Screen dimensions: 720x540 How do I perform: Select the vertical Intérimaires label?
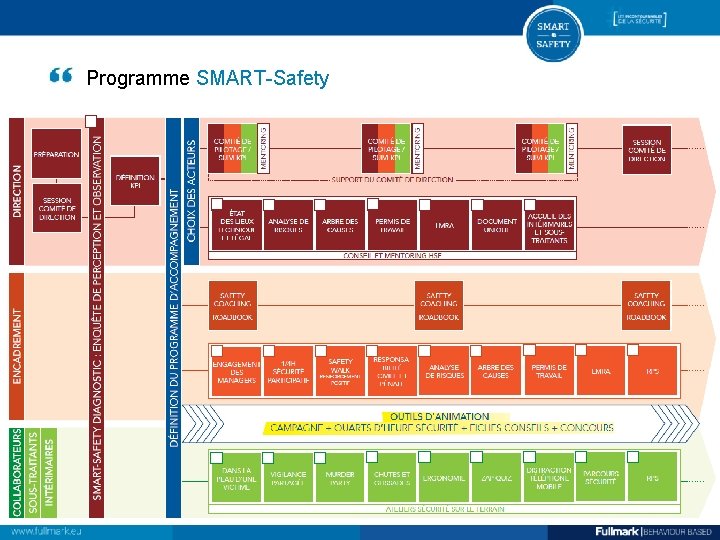click(x=49, y=472)
